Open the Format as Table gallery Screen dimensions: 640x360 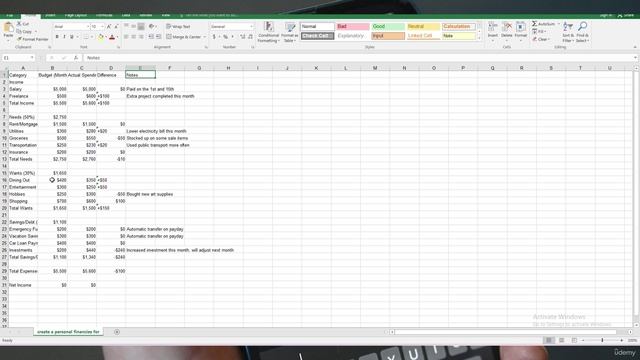pos(290,32)
